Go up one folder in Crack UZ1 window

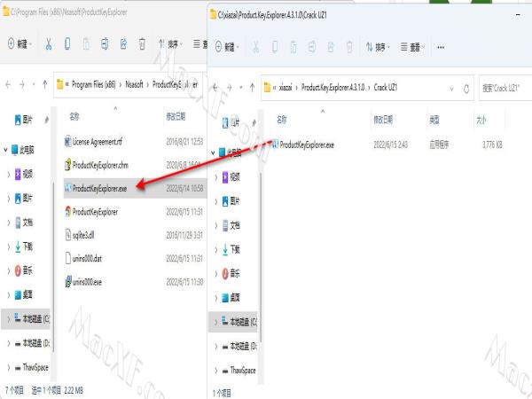point(252,88)
